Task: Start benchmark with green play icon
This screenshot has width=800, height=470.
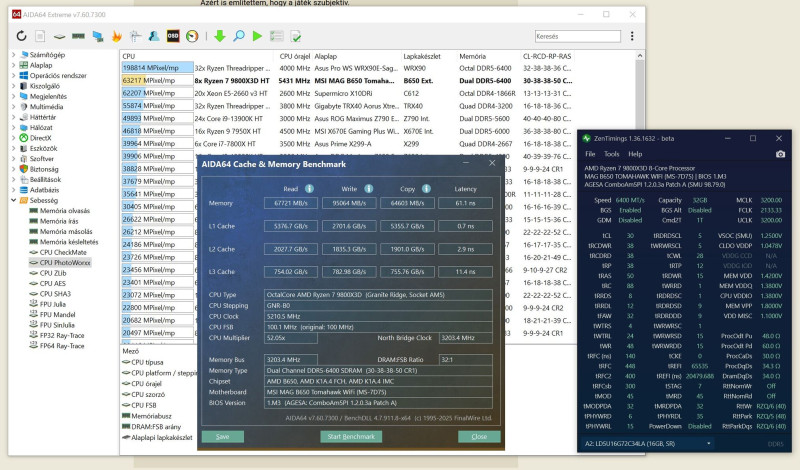Action: [x=258, y=36]
